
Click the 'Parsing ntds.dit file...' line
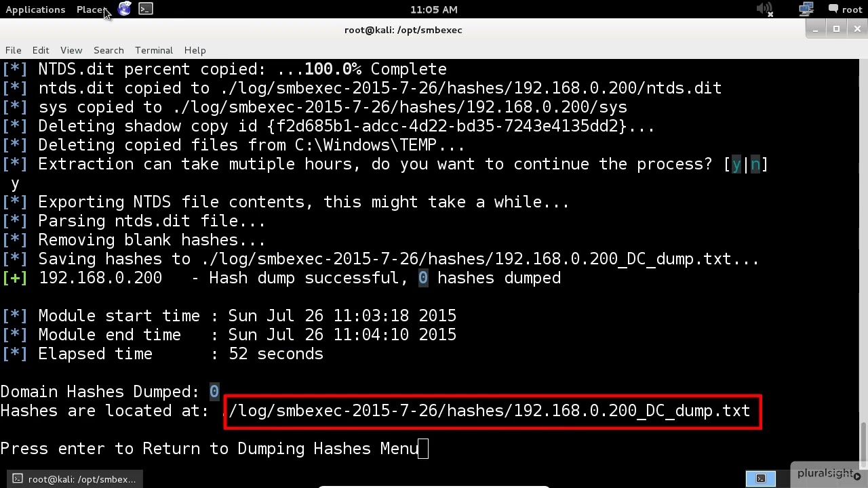click(134, 221)
